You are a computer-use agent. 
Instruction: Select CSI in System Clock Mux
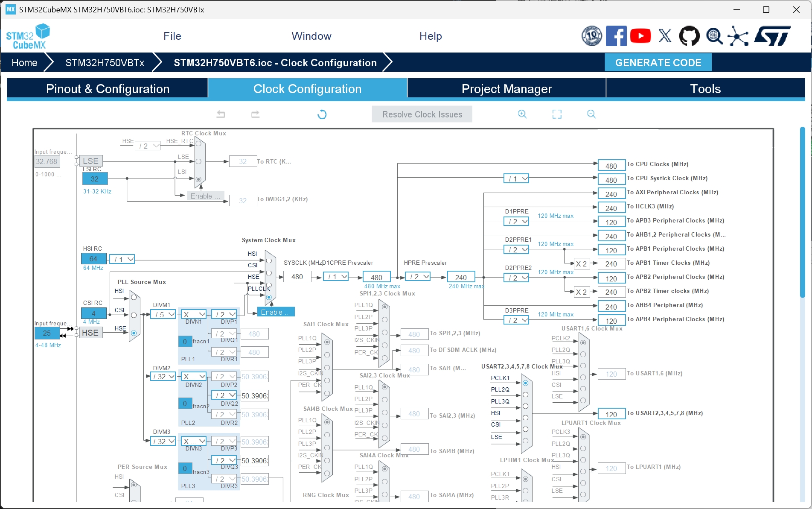pyautogui.click(x=269, y=272)
